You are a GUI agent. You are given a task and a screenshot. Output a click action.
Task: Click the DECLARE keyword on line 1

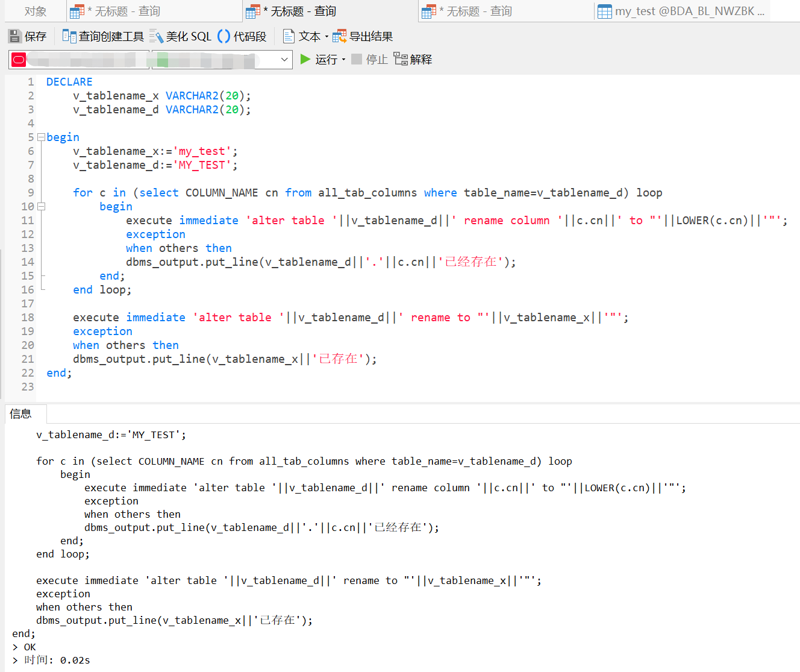click(69, 82)
